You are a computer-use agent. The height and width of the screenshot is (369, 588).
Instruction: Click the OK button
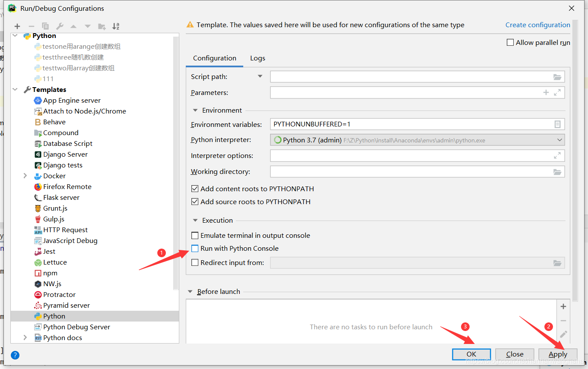pos(471,354)
